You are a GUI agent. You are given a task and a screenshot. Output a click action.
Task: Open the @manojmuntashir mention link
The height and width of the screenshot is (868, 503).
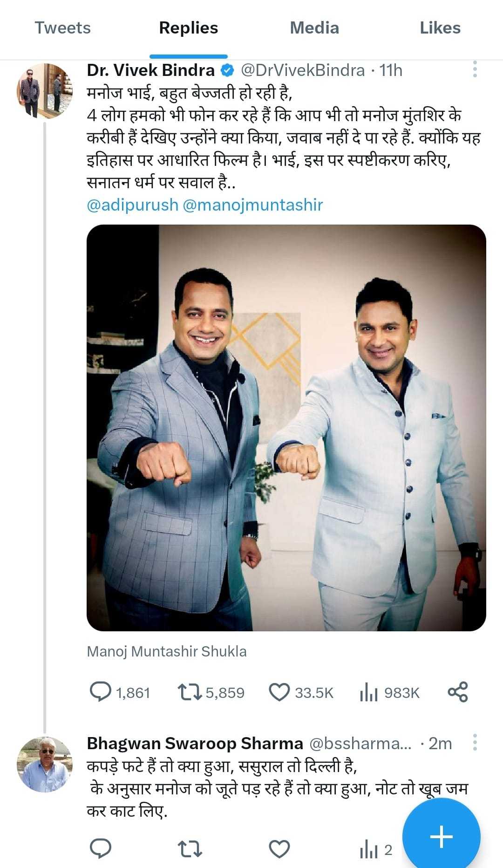pyautogui.click(x=253, y=205)
